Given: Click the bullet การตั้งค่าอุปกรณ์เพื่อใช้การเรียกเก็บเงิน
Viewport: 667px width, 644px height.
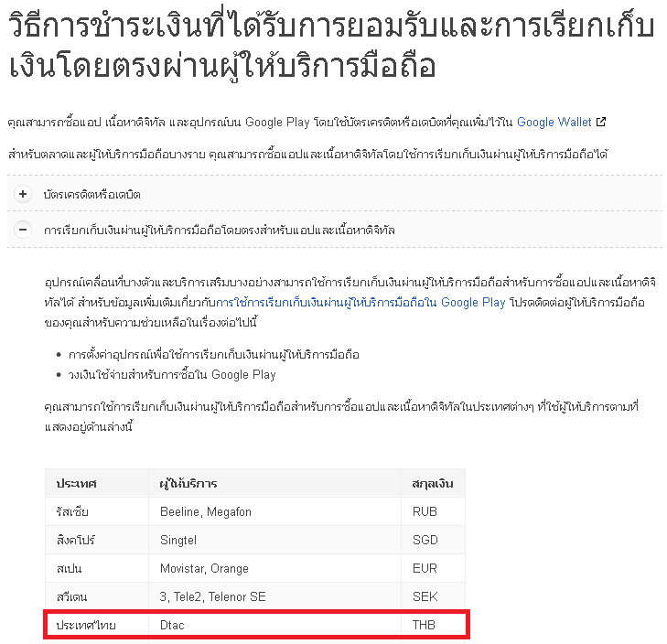Looking at the screenshot, I should [213, 355].
